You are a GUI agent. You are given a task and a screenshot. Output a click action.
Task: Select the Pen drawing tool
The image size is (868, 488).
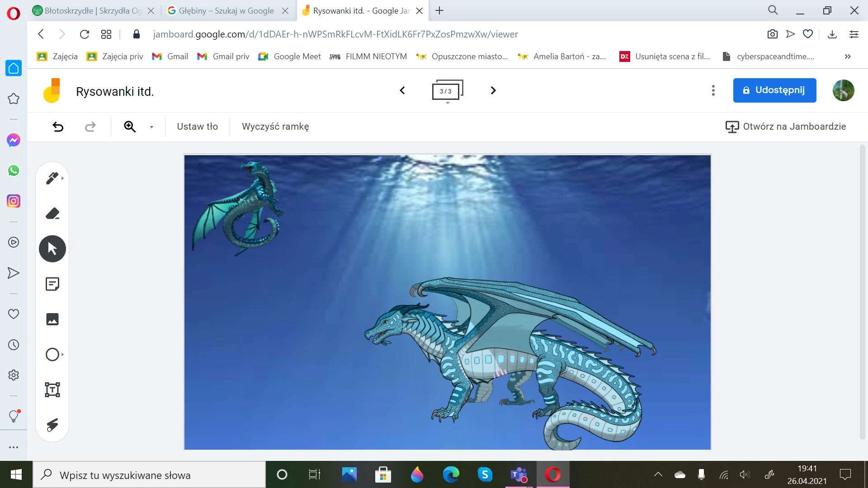[52, 178]
